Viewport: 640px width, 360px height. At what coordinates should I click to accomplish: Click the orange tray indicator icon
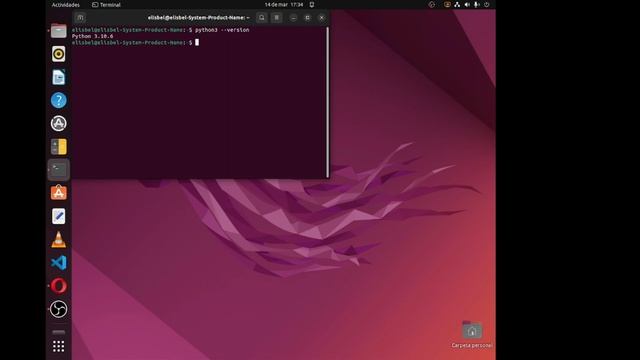447,5
